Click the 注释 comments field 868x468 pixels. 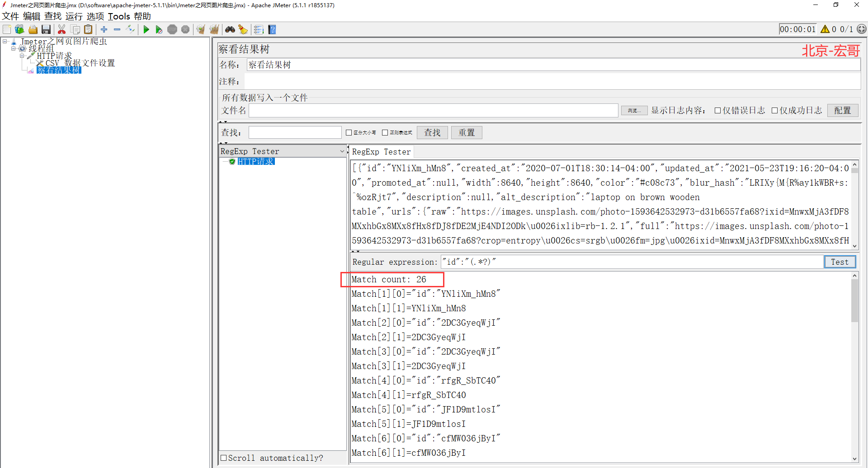552,81
